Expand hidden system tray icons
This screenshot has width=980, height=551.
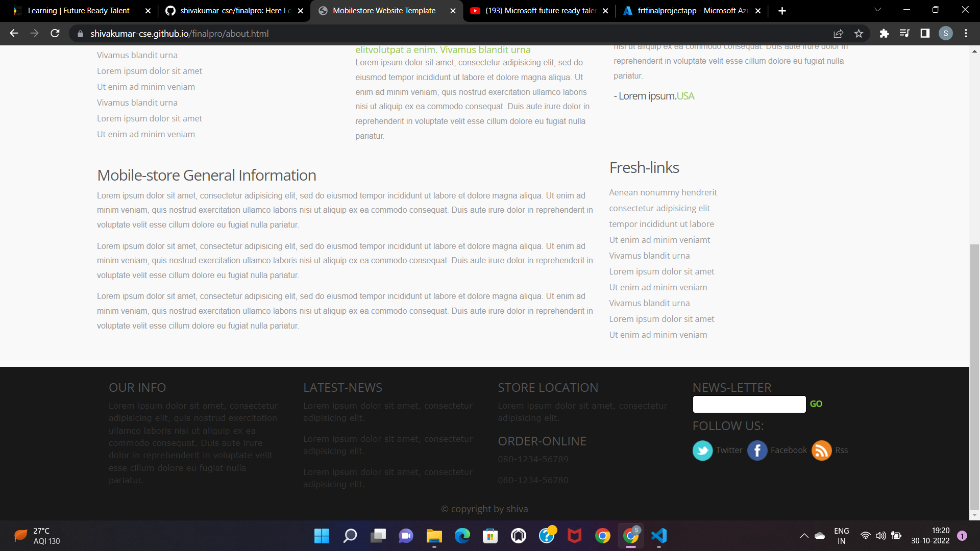click(804, 536)
